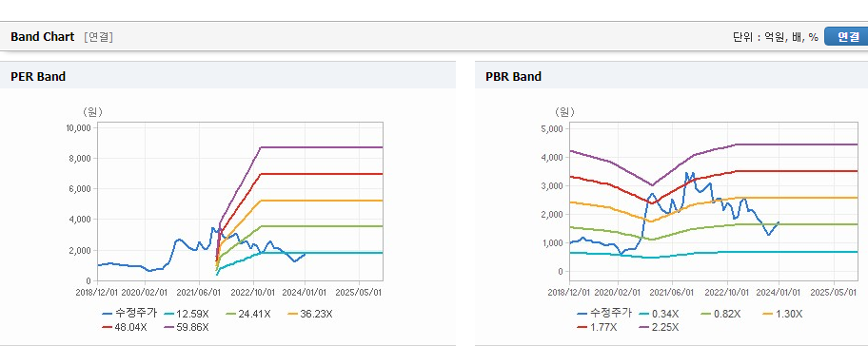Screen dimensions: 868x346
Task: Click the 5,000 axis label in PBR chart
Action: [x=552, y=128]
